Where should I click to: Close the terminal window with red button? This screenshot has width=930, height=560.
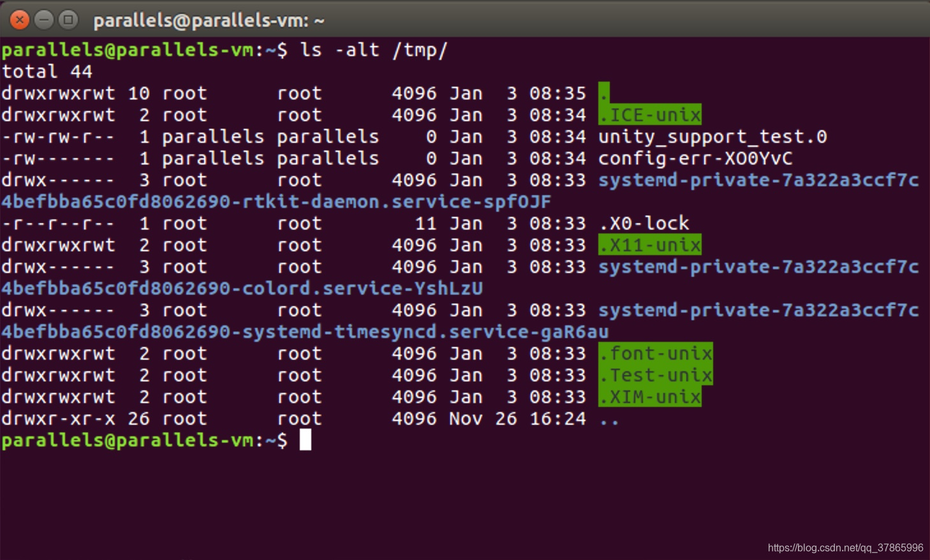click(x=20, y=20)
